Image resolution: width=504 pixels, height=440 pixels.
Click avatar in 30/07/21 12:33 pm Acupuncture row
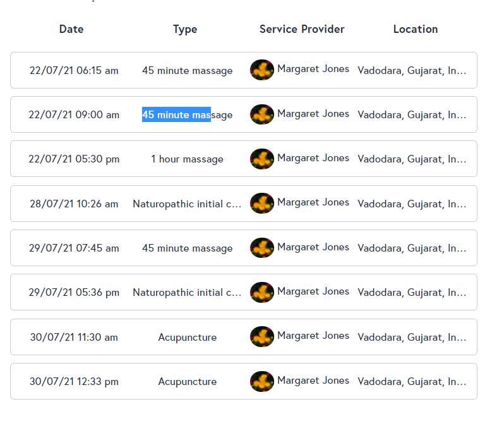[x=262, y=381]
